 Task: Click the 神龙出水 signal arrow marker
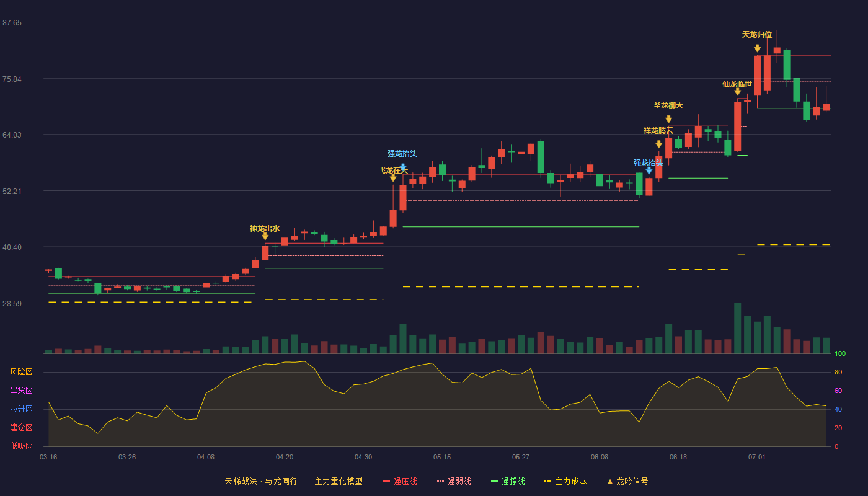coord(265,236)
